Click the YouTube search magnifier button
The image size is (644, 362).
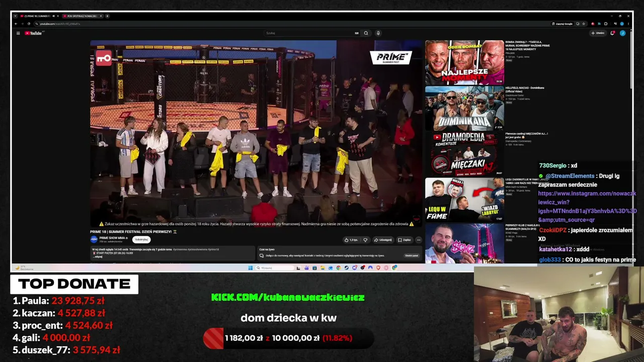pos(366,33)
